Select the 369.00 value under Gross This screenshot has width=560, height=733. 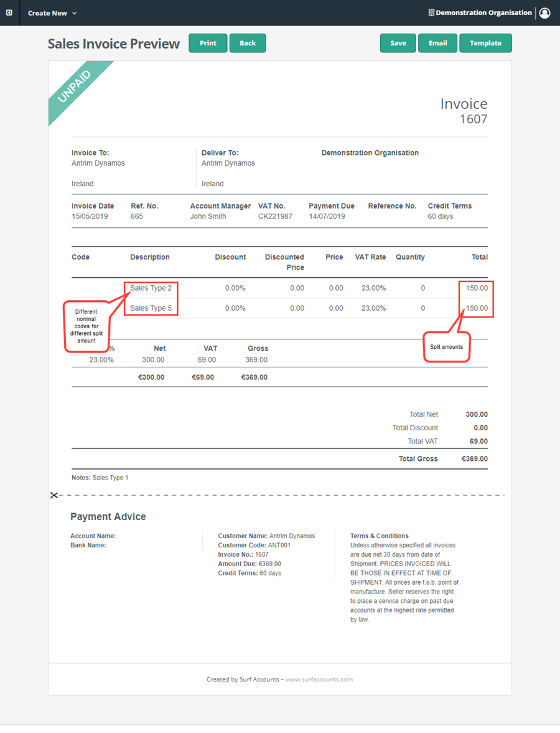[256, 360]
